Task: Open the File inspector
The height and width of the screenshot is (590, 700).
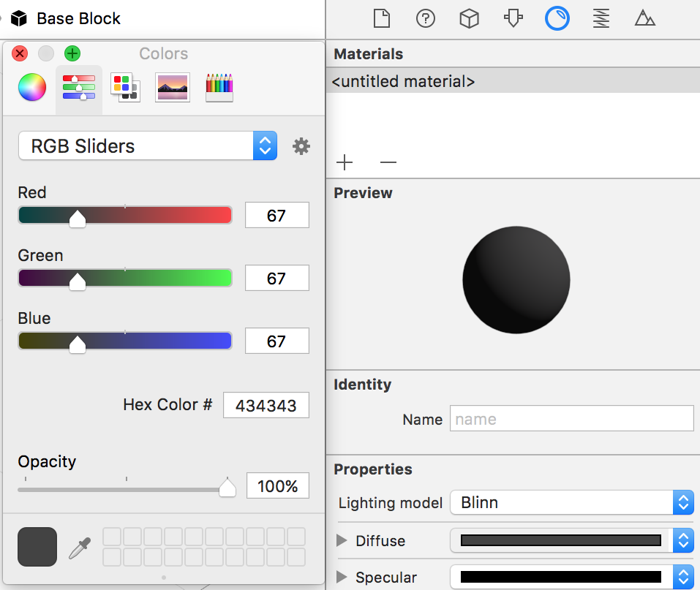Action: pos(381,18)
